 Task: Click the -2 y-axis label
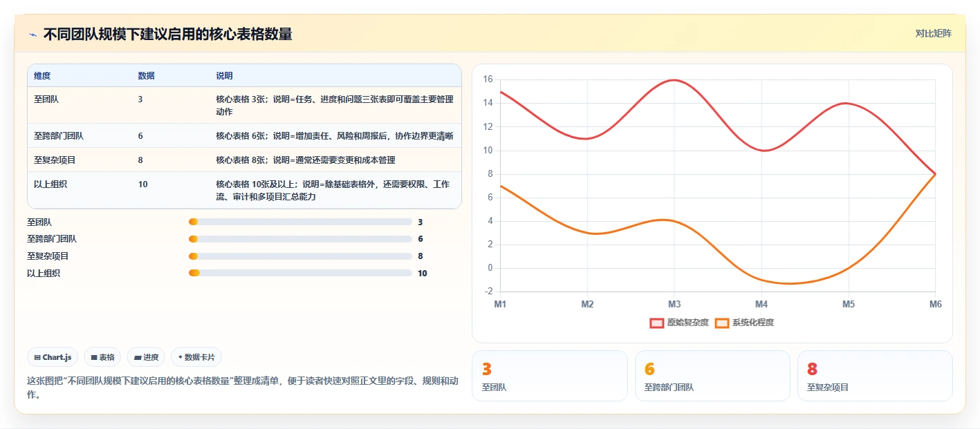pos(488,292)
